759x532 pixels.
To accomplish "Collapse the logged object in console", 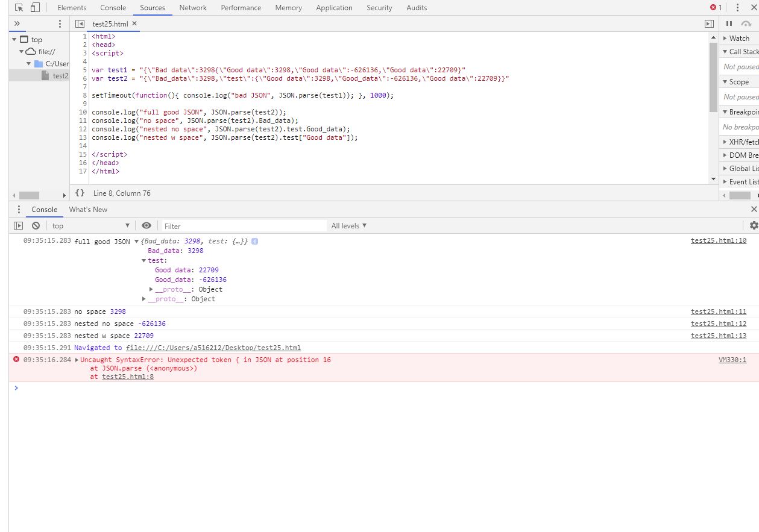I will 137,242.
